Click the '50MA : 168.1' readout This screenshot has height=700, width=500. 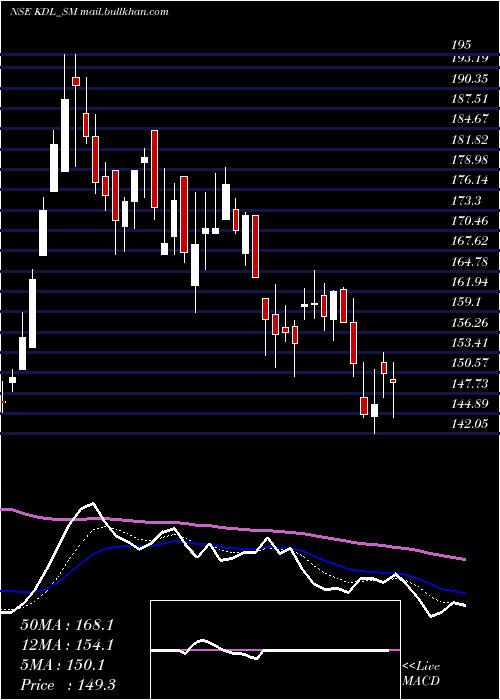click(x=67, y=625)
